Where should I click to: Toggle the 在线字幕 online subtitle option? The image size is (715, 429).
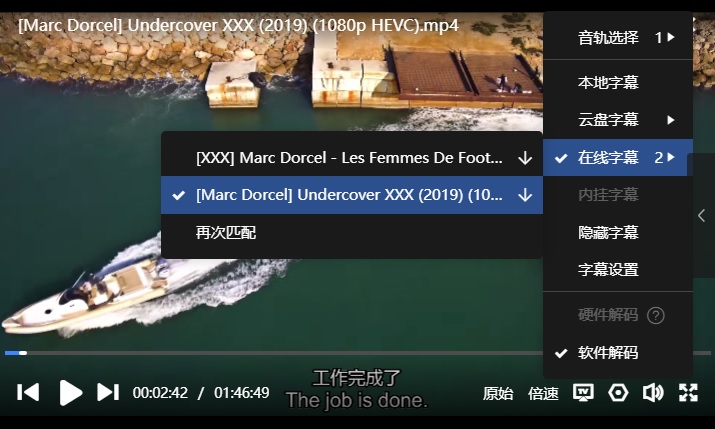click(x=618, y=158)
